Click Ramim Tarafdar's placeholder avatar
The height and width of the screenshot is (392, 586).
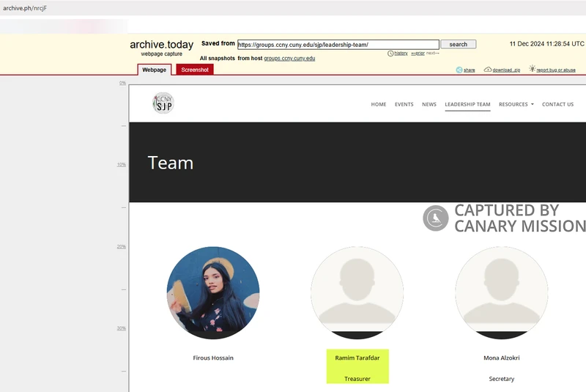click(357, 292)
